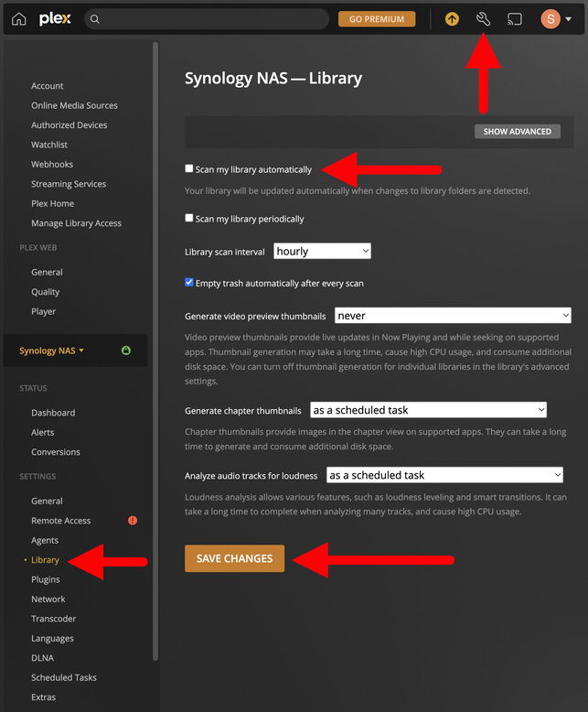Viewport: 588px width, 712px height.
Task: Click the search magnifier icon
Action: (94, 19)
